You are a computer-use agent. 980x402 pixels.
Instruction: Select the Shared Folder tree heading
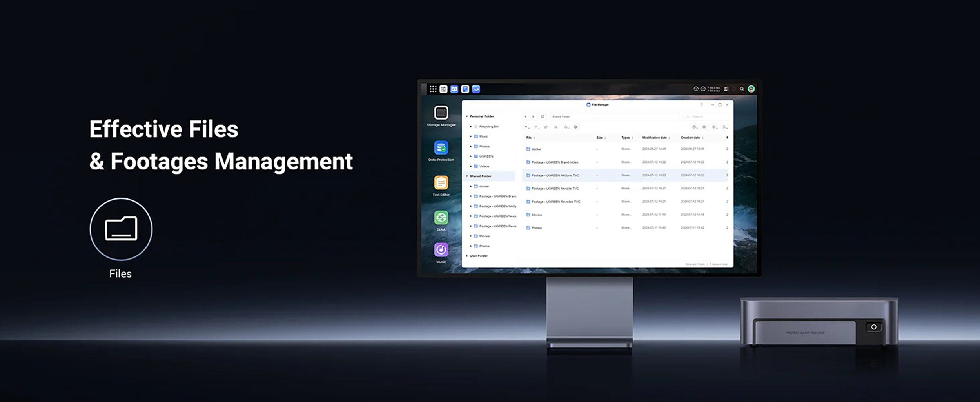click(x=481, y=176)
